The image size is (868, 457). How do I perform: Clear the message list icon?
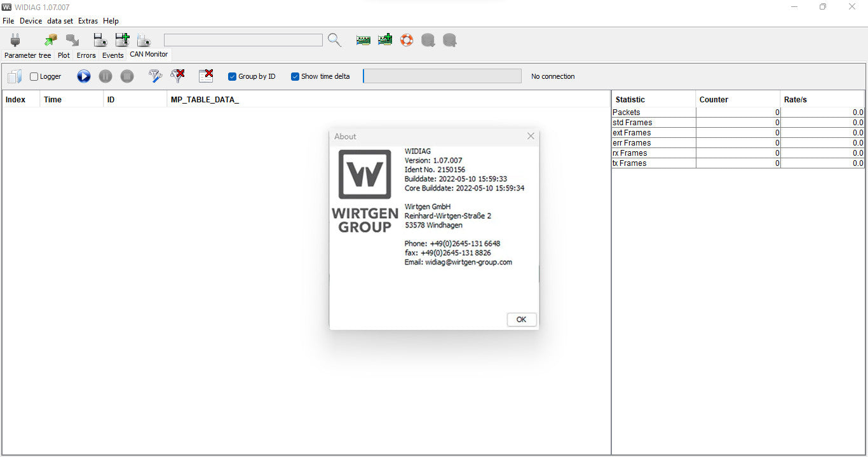tap(205, 76)
